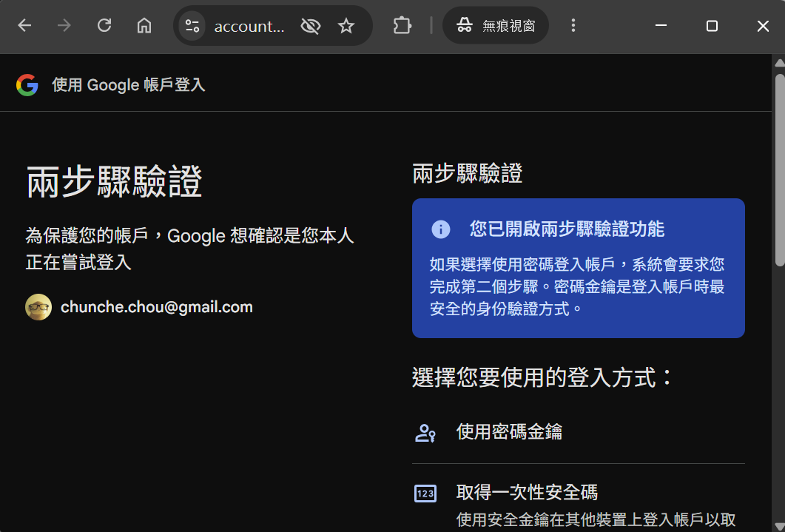This screenshot has height=532, width=785.
Task: Minimize the browser window
Action: coord(661,25)
